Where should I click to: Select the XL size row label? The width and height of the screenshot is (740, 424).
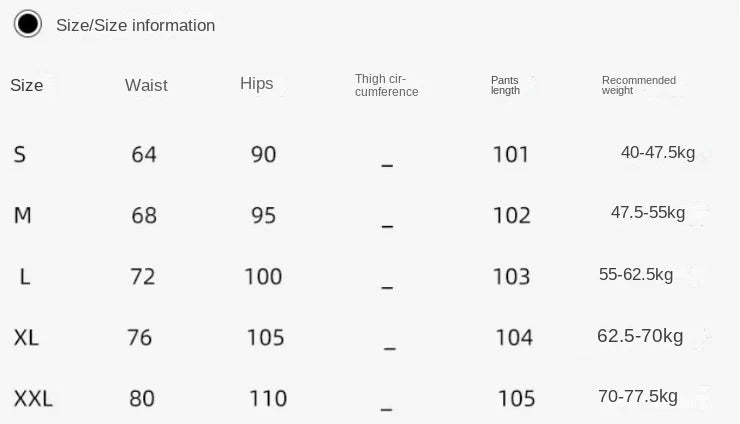pos(26,338)
